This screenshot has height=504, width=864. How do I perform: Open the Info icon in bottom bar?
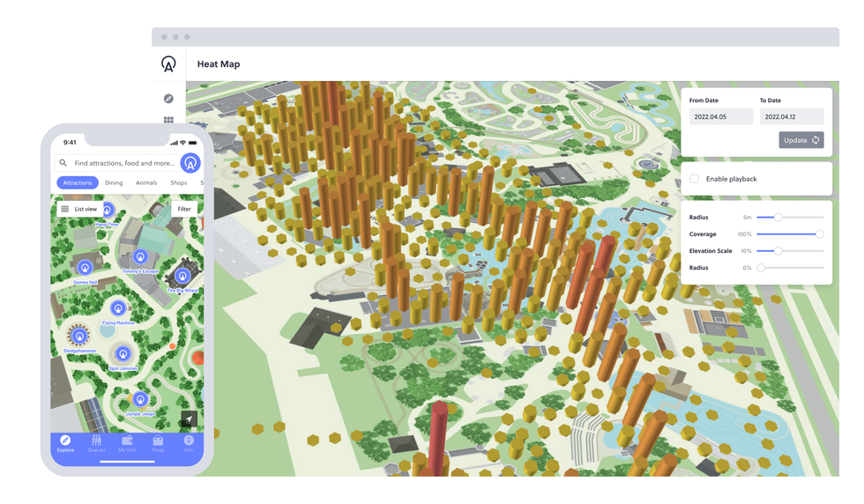pos(189,443)
